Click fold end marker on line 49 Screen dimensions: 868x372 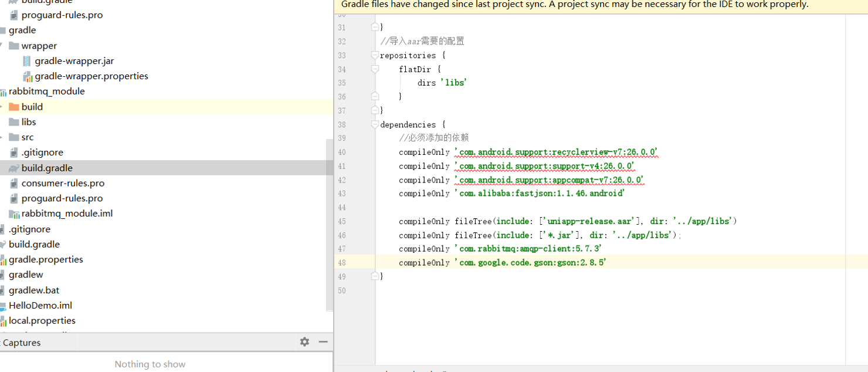tap(375, 276)
